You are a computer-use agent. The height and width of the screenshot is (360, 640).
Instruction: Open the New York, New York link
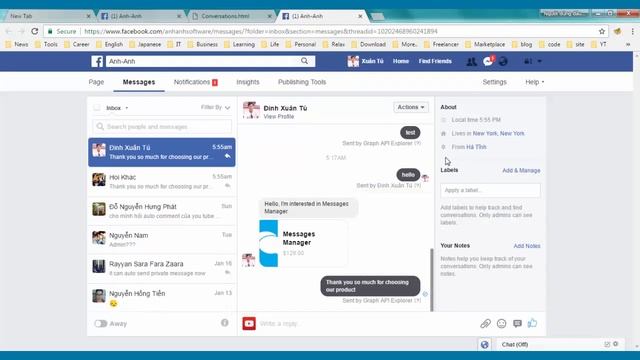click(x=498, y=133)
